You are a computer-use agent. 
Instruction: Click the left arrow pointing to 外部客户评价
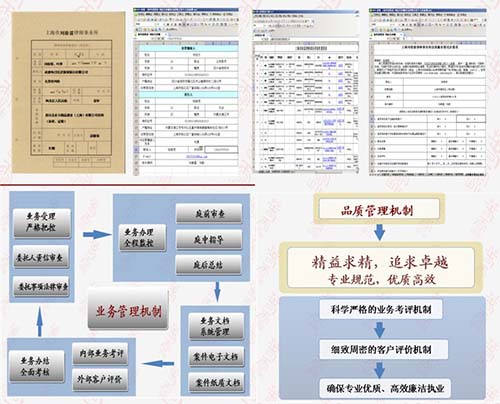(158, 363)
